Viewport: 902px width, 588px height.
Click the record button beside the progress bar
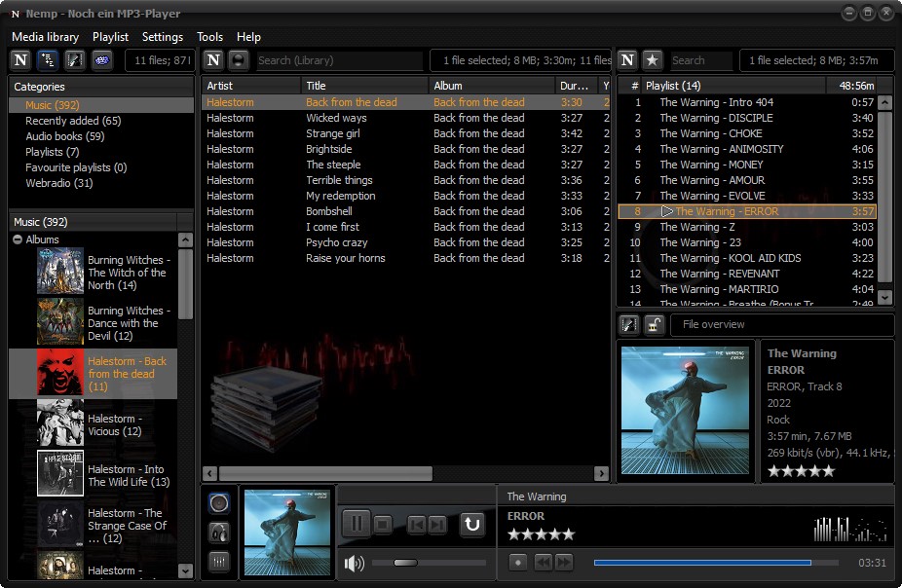pyautogui.click(x=519, y=562)
